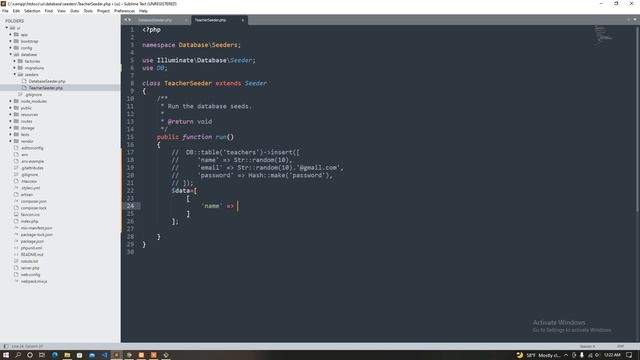Open DatabaseSeeder.php in the sidebar
640x360 pixels.
pyautogui.click(x=47, y=81)
